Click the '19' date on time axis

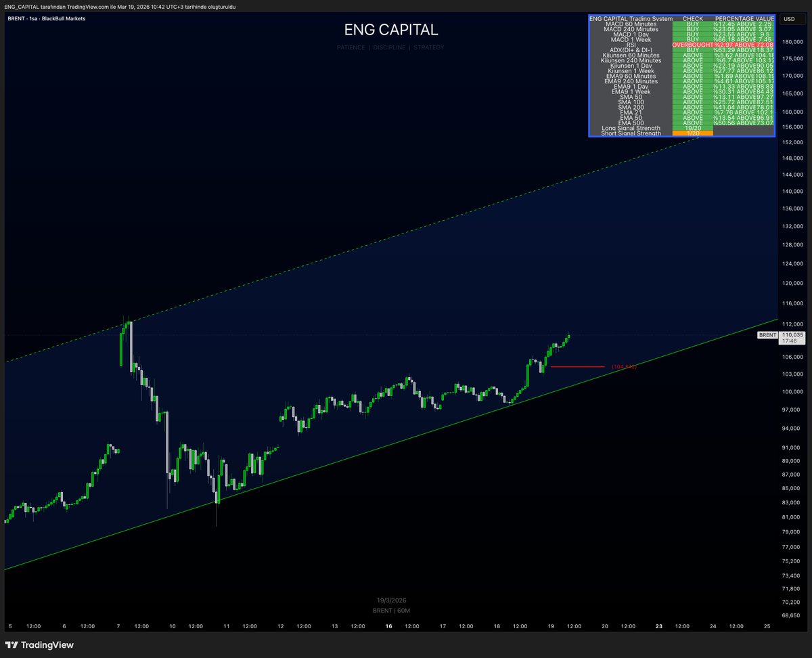tap(551, 626)
